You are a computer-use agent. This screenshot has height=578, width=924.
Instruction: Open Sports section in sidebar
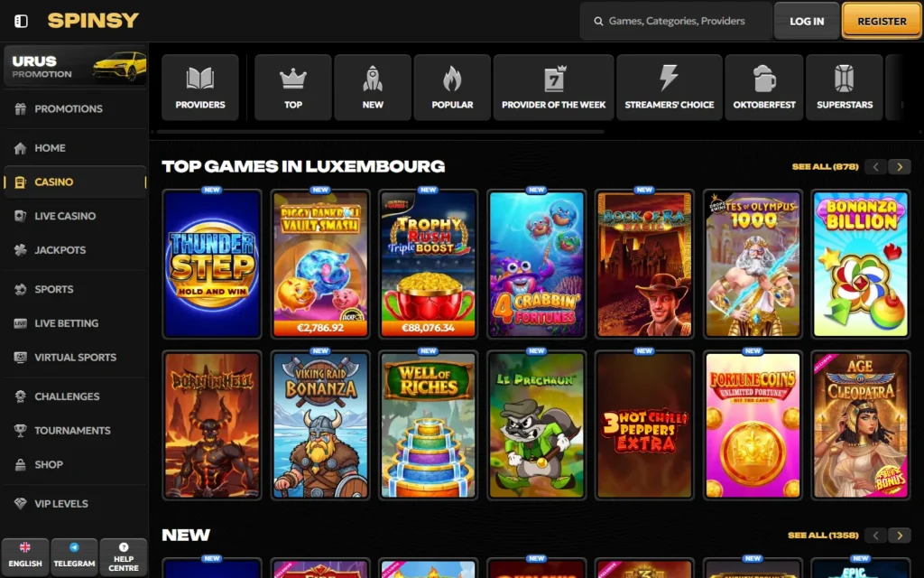click(x=75, y=289)
